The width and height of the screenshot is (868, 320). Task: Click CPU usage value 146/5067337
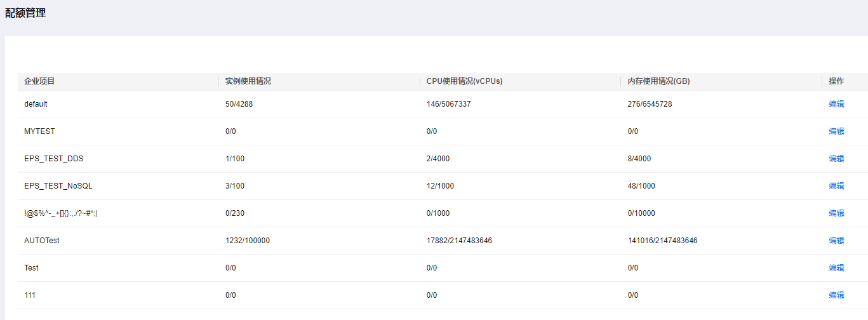pyautogui.click(x=449, y=104)
